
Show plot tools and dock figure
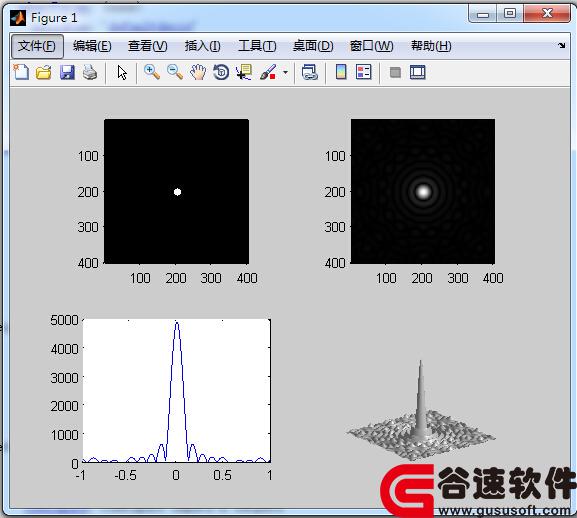418,72
